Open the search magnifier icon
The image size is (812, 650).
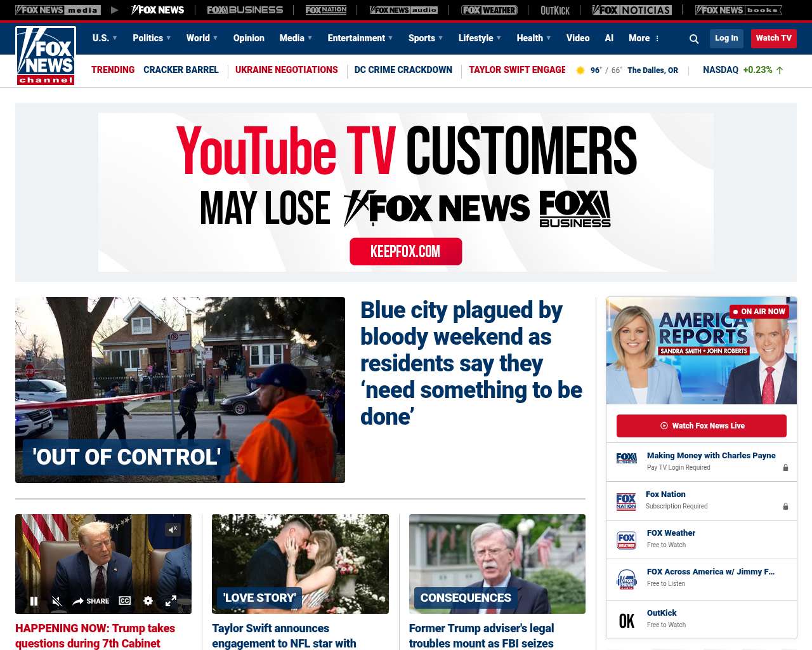[694, 39]
